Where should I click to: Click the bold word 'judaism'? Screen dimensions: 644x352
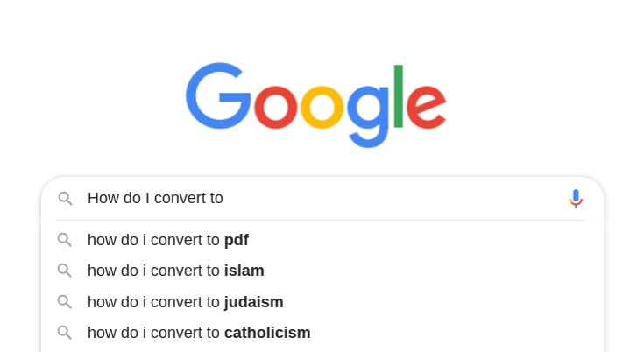point(254,302)
